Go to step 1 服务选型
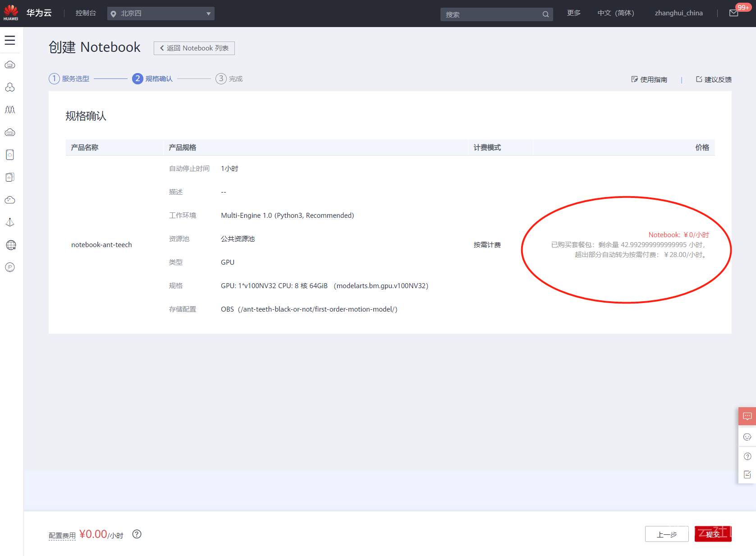 coord(69,79)
